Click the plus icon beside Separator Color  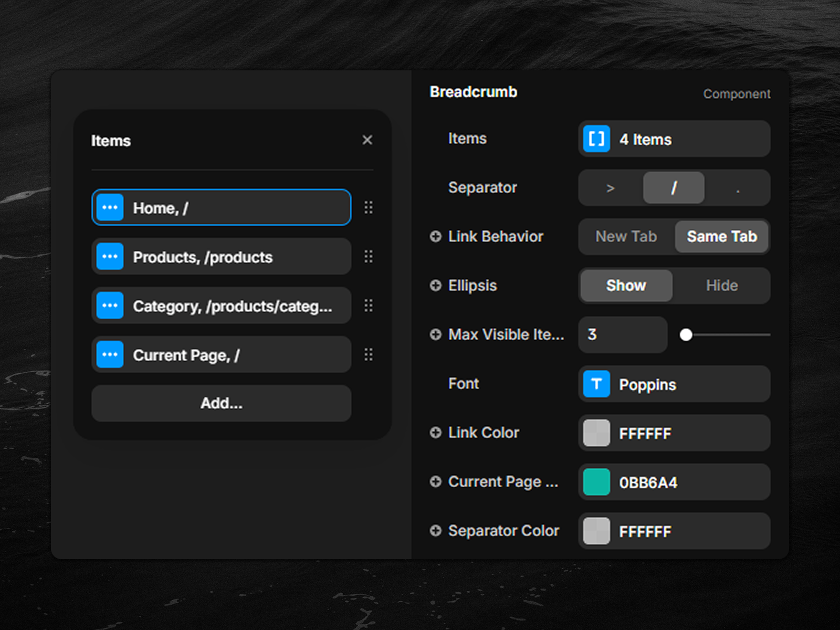[435, 531]
